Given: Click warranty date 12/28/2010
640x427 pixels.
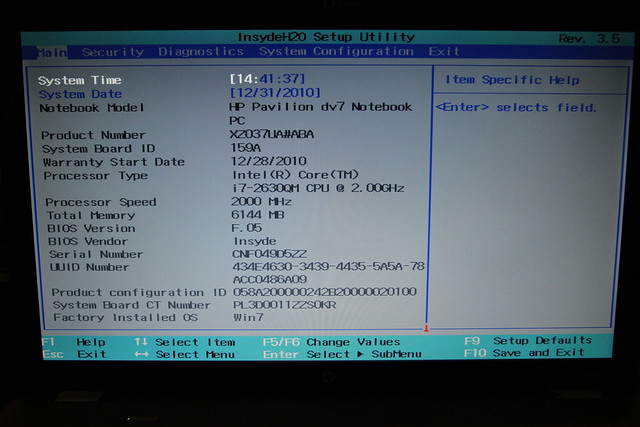Looking at the screenshot, I should click(269, 161).
